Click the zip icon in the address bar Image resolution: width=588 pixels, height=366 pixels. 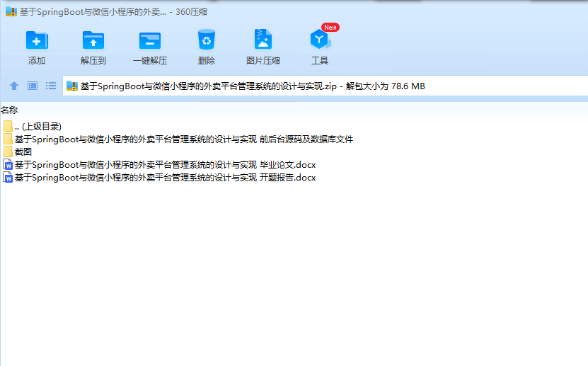pyautogui.click(x=72, y=86)
